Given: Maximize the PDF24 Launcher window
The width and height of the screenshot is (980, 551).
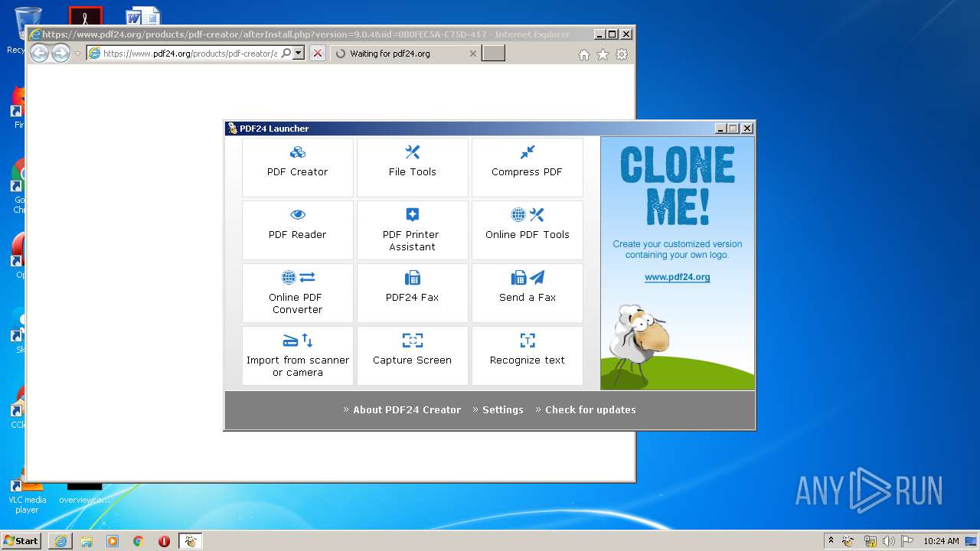Looking at the screenshot, I should coord(733,129).
